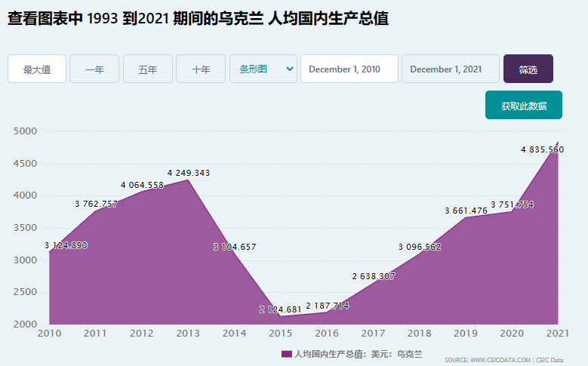Click the 最大值 range button
The width and height of the screenshot is (588, 366).
coord(37,69)
